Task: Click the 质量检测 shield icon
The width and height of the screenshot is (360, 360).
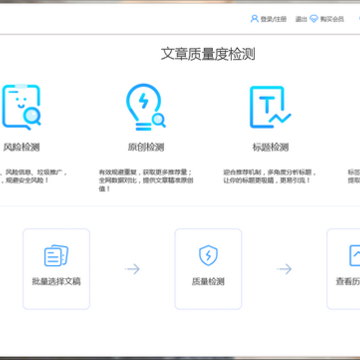Action: pos(208,256)
